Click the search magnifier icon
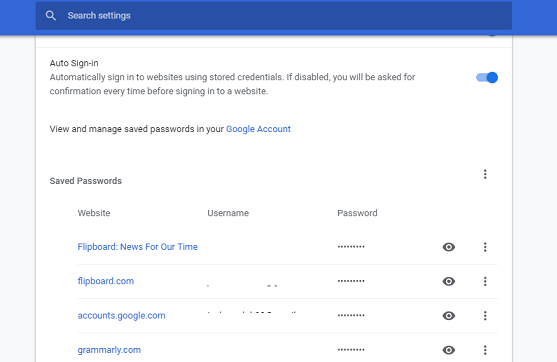 pos(51,16)
